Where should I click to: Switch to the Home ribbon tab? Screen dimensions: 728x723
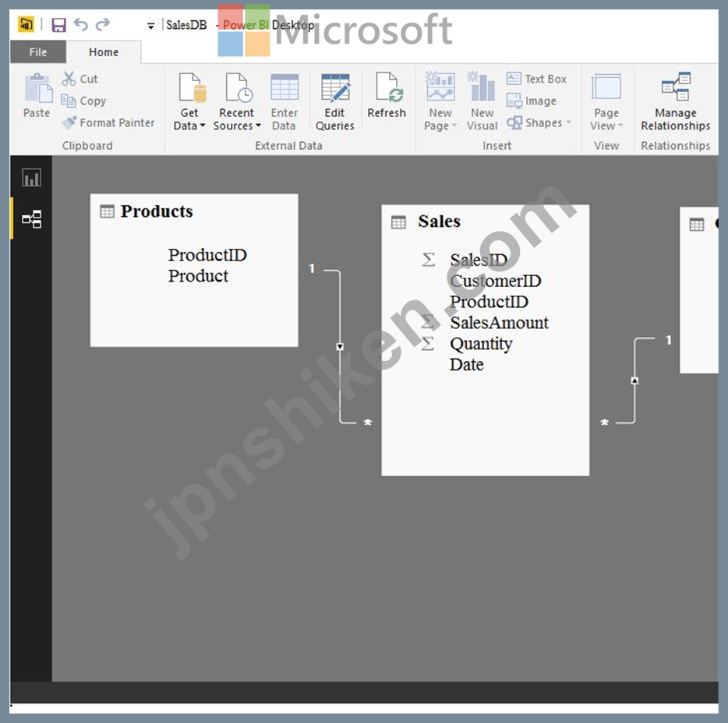[104, 52]
